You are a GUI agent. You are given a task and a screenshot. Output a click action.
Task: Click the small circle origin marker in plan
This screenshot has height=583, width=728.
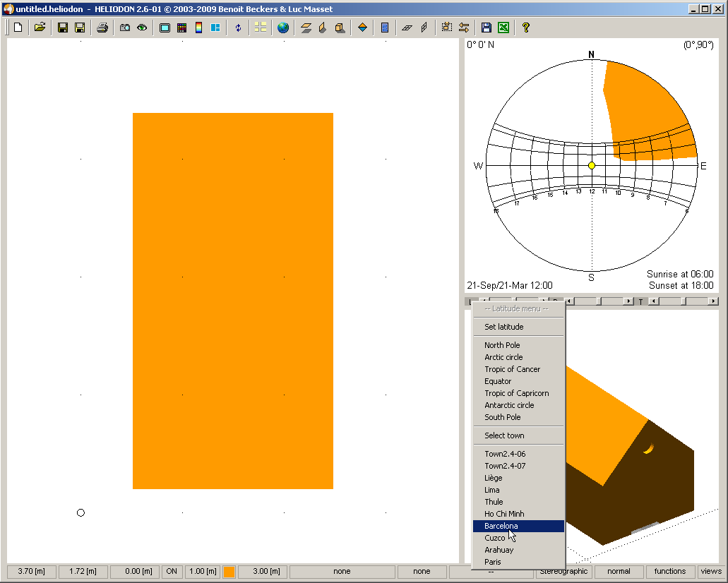click(80, 513)
